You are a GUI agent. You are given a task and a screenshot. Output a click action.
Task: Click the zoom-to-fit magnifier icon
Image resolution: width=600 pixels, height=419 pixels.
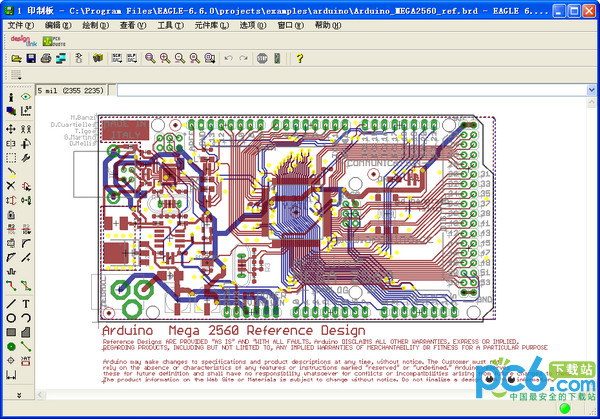[x=150, y=59]
